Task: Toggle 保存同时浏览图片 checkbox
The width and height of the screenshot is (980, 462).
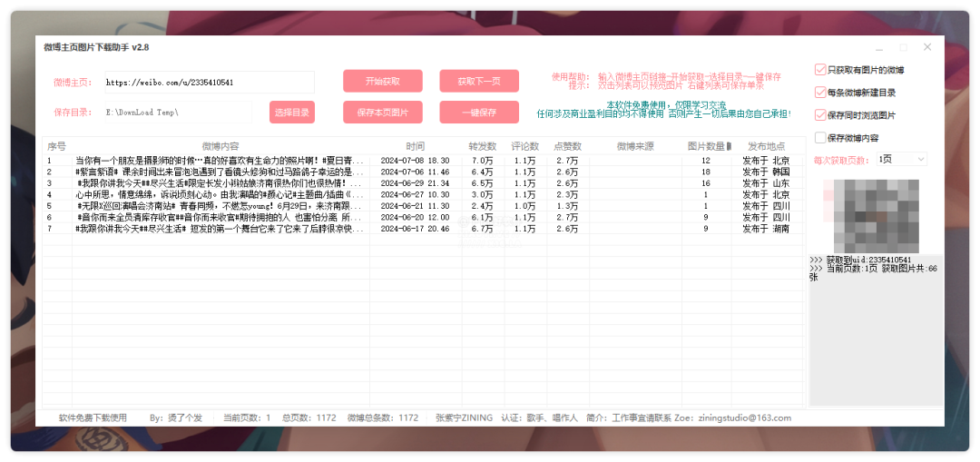Action: [x=820, y=115]
